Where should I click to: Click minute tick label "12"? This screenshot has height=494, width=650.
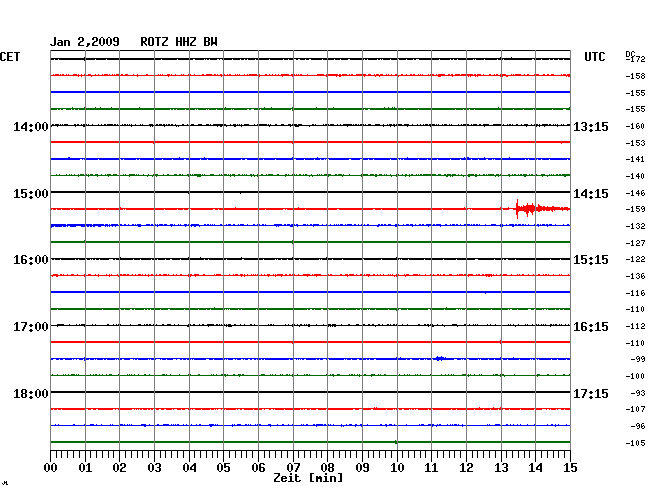click(x=466, y=468)
